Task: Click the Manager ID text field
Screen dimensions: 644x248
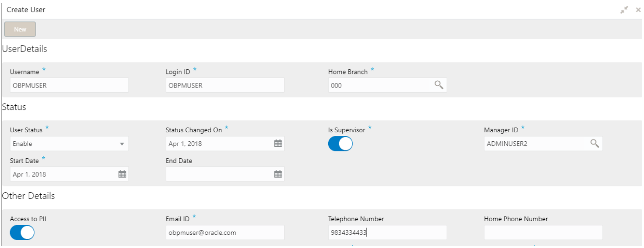Action: (x=536, y=144)
